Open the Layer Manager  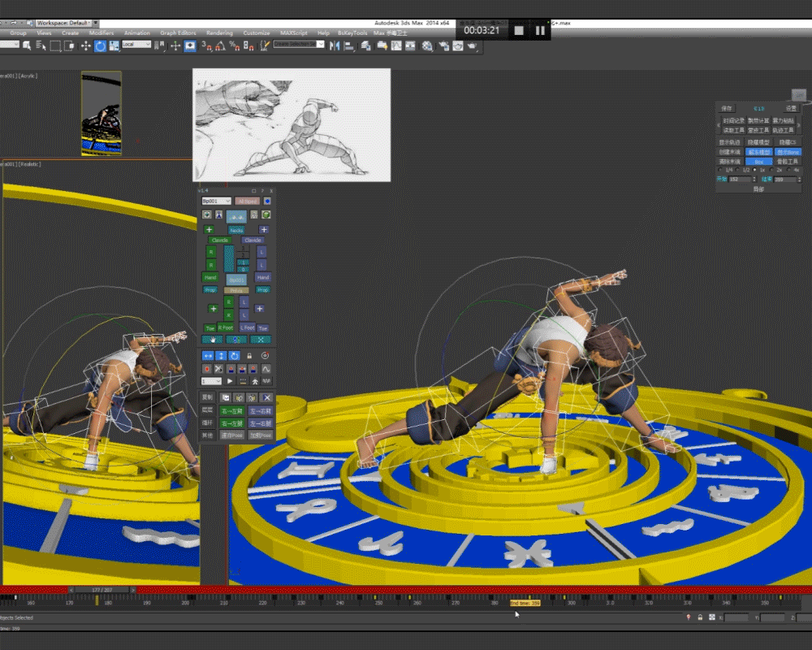coord(366,45)
